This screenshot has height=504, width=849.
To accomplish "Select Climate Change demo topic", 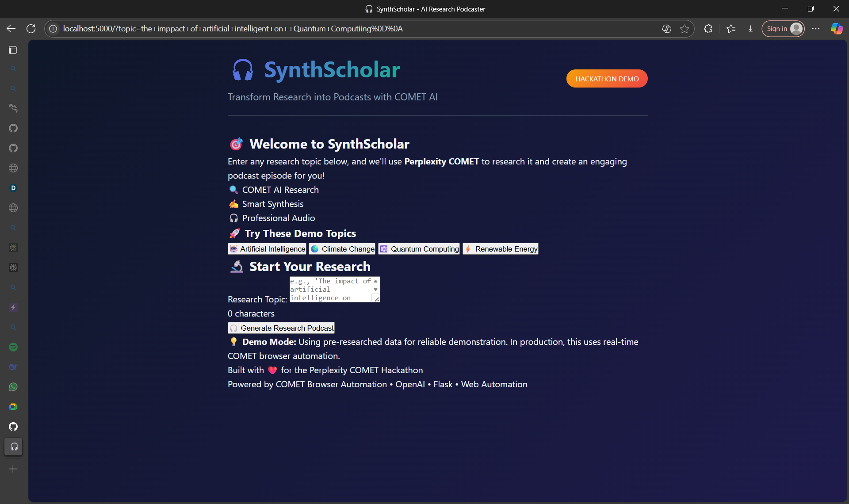I will (342, 249).
